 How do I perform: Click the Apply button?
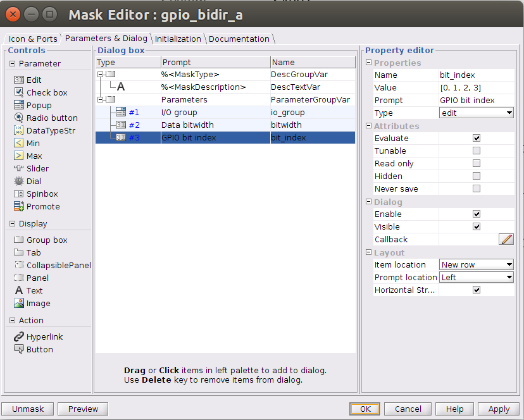499,409
